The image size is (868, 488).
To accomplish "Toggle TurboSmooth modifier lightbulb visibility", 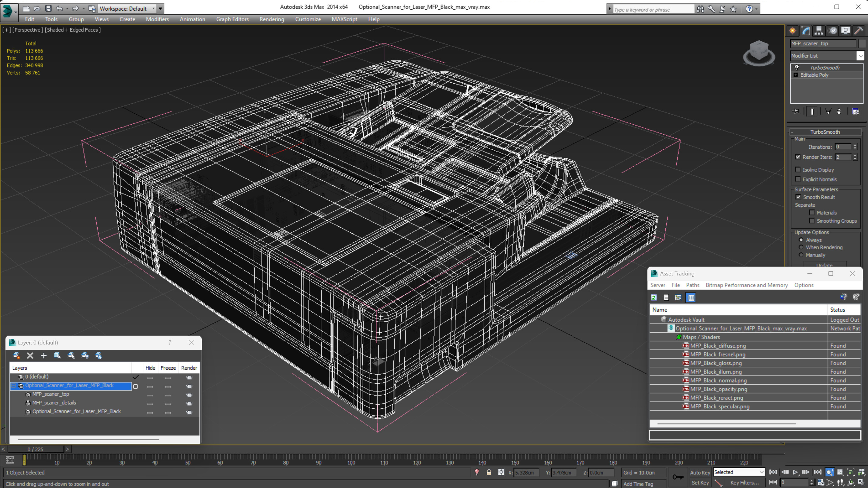I will click(797, 67).
